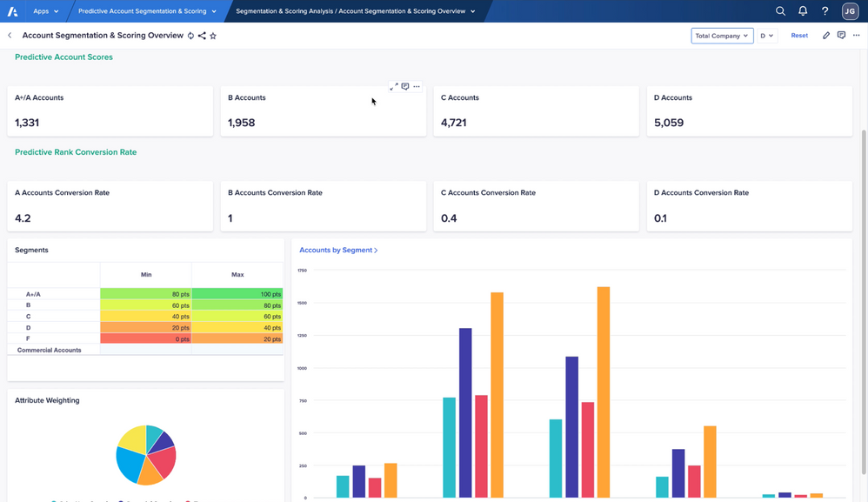
Task: Open the JG user avatar menu
Action: (x=850, y=11)
